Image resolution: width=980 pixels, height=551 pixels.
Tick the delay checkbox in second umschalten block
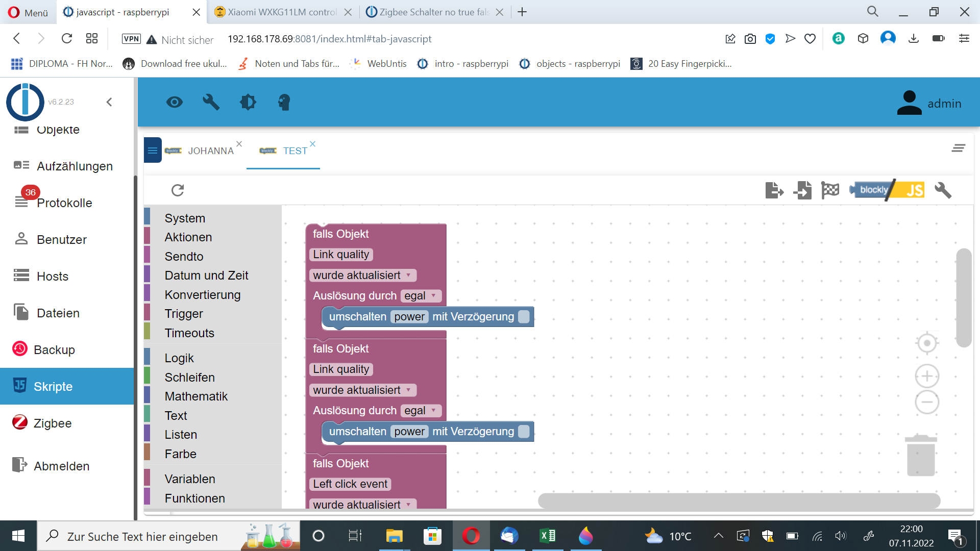tap(524, 432)
